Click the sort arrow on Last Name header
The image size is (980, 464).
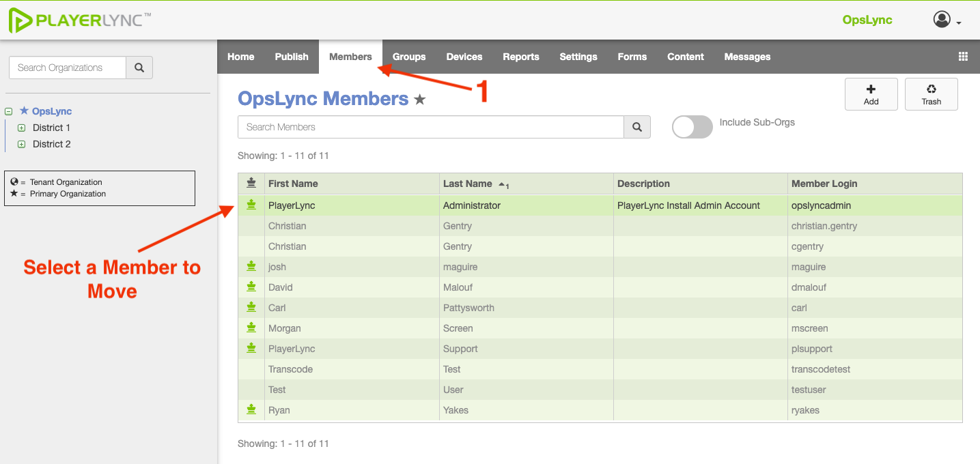503,184
